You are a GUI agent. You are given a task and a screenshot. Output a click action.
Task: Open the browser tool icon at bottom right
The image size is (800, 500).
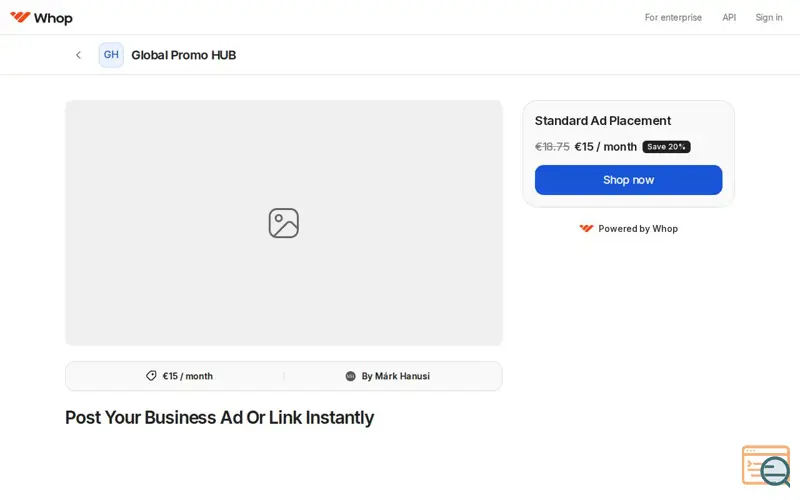tap(766, 466)
